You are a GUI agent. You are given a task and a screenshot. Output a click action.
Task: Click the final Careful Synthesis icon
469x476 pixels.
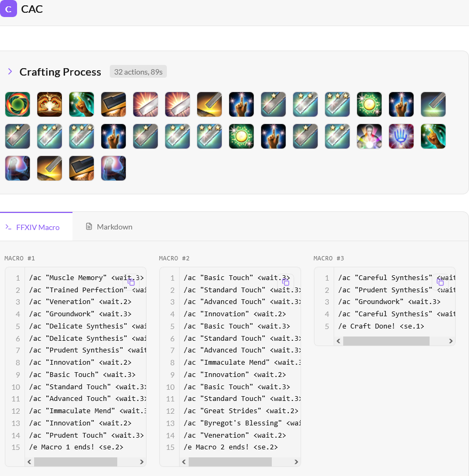click(114, 168)
